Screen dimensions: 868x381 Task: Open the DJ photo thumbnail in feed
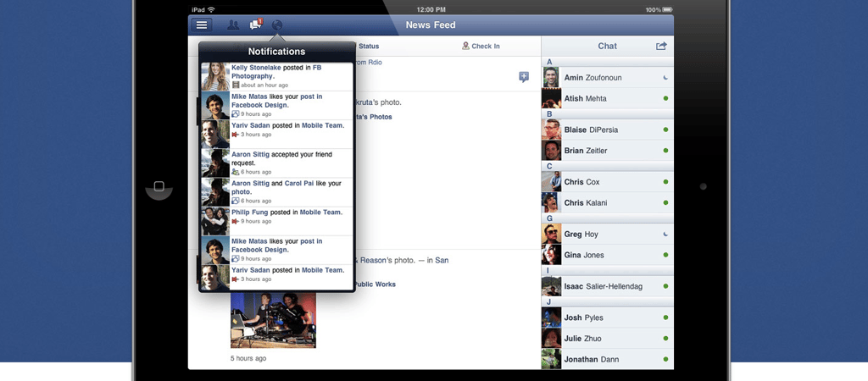click(x=273, y=320)
